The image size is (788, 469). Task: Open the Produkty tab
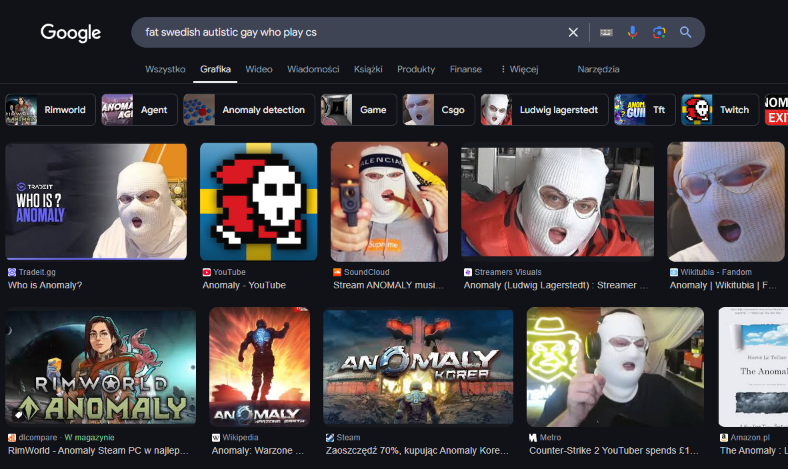pos(416,69)
